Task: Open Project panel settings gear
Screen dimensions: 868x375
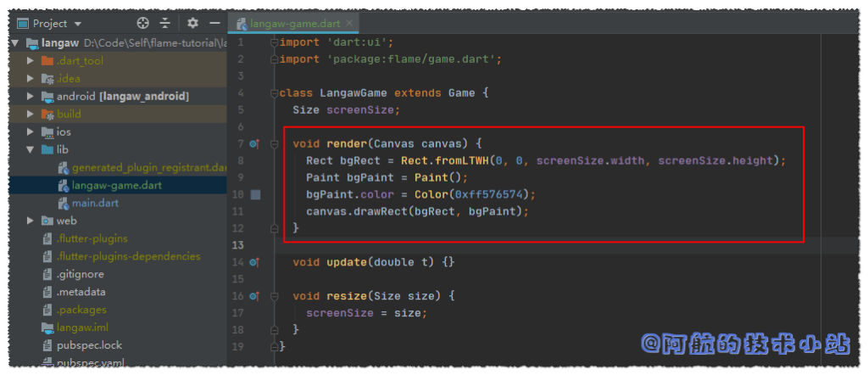Action: pyautogui.click(x=193, y=24)
